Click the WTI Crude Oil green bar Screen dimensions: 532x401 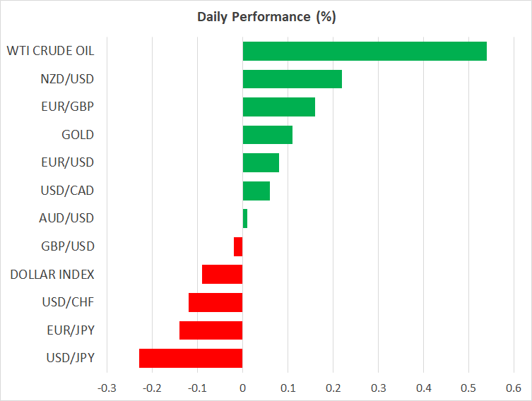point(365,51)
